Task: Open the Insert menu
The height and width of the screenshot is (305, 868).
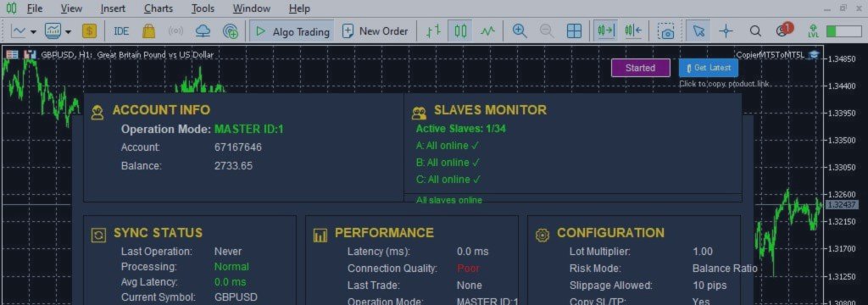Action: coord(113,8)
